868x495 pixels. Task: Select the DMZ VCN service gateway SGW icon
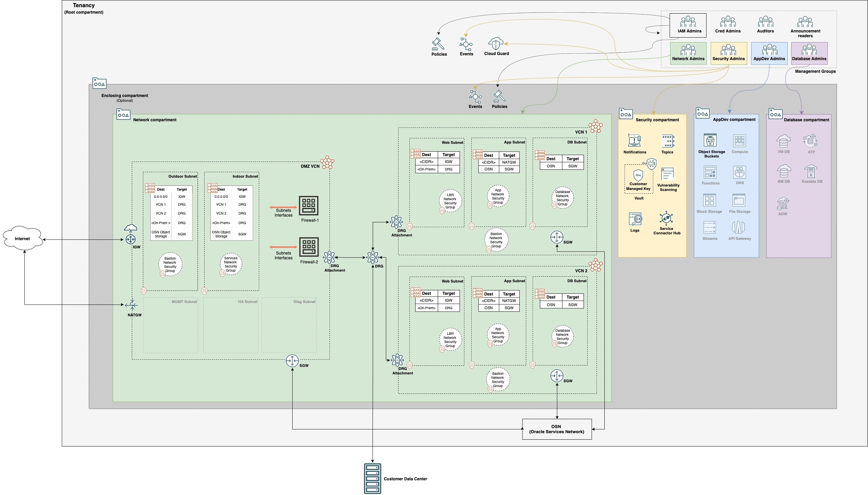[292, 360]
